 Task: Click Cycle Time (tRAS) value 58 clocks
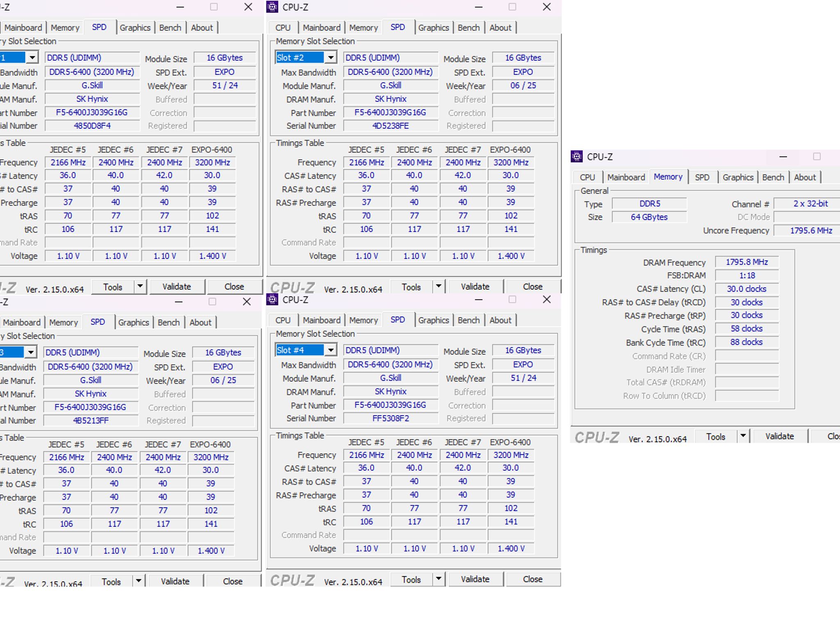(746, 329)
